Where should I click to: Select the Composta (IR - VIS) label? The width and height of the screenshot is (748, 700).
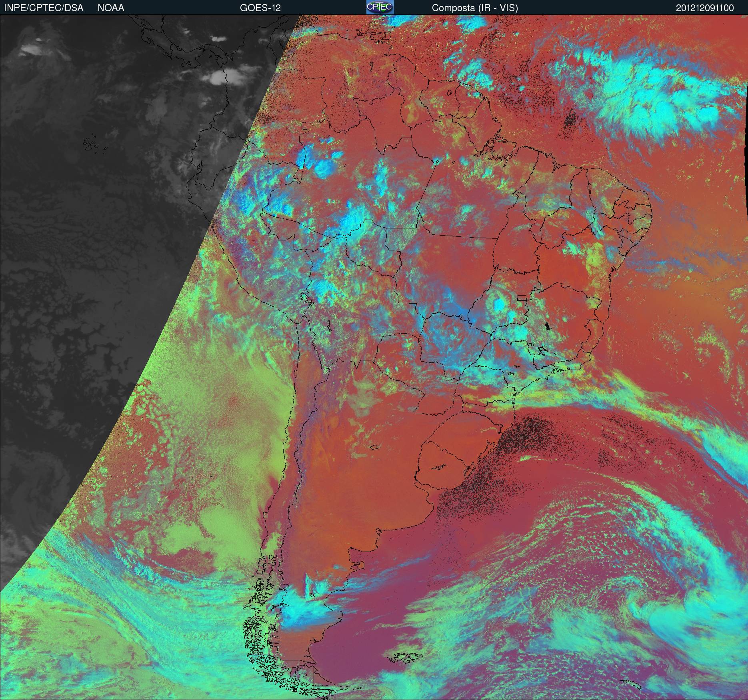pyautogui.click(x=475, y=8)
